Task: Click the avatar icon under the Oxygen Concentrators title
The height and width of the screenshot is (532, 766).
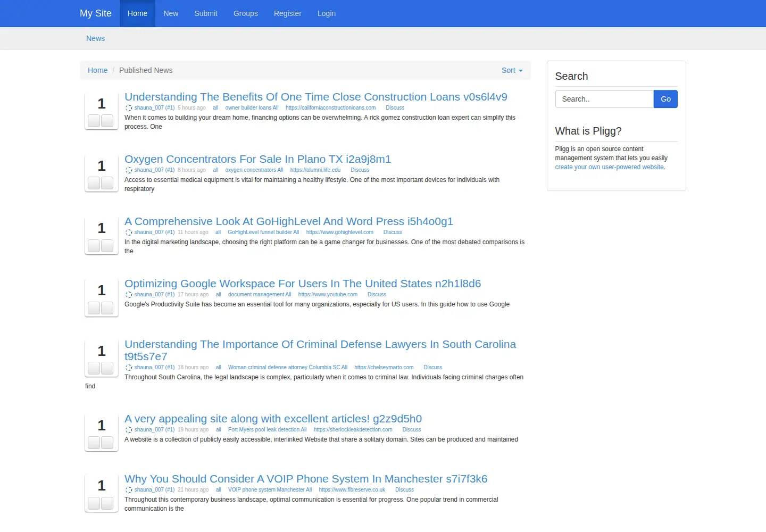Action: 129,170
